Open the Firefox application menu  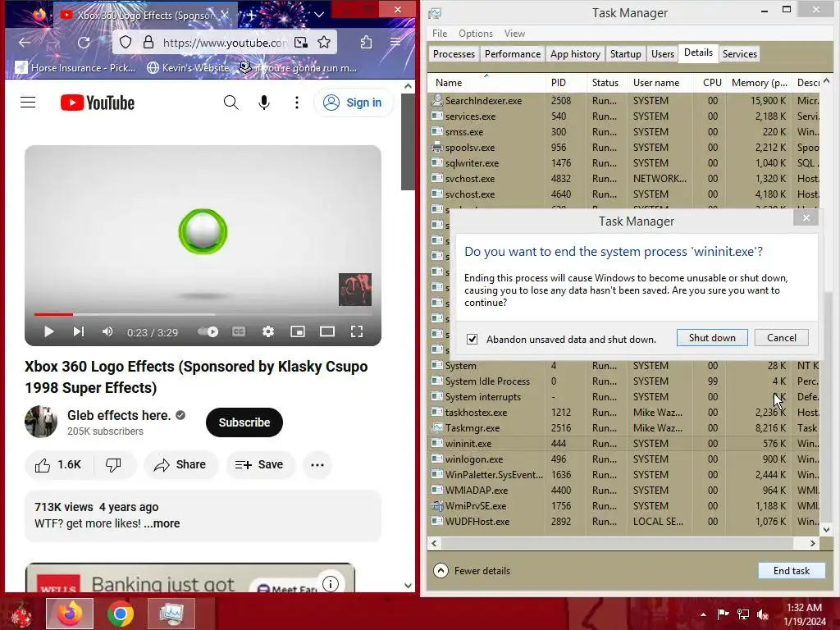click(395, 43)
